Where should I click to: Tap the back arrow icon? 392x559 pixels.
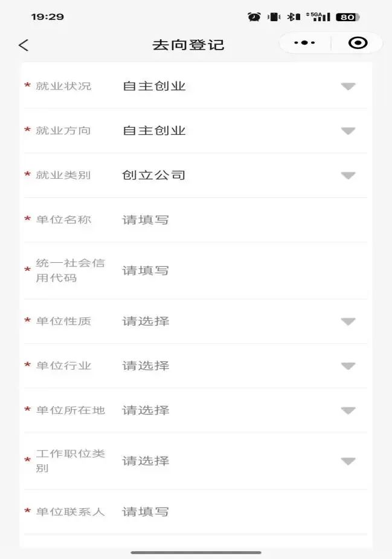click(x=24, y=45)
